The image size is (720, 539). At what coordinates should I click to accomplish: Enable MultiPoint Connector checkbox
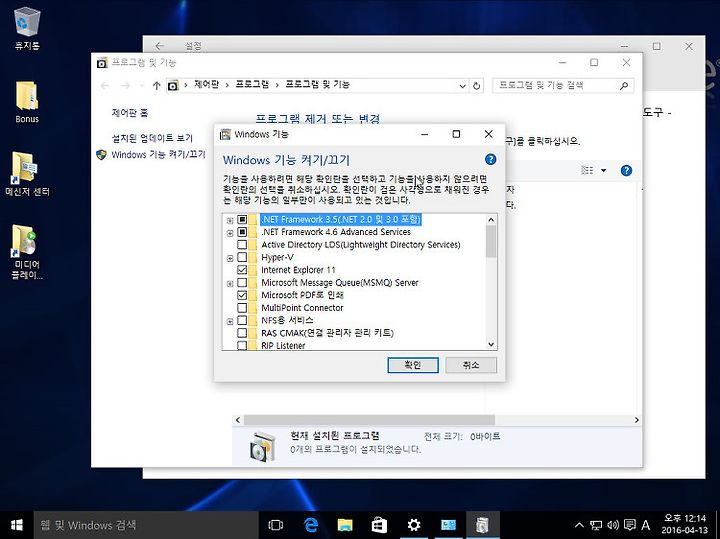click(242, 308)
